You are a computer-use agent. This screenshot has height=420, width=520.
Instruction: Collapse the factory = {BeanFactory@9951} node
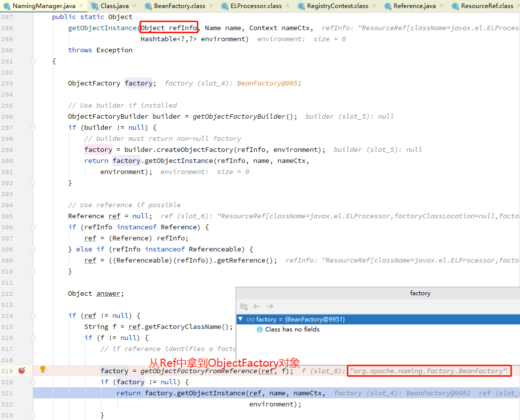click(241, 319)
